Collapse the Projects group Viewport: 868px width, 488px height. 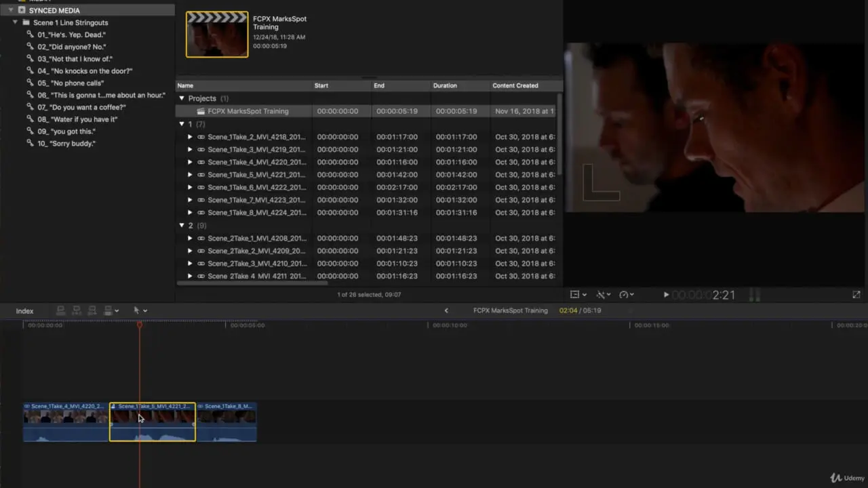coord(182,98)
